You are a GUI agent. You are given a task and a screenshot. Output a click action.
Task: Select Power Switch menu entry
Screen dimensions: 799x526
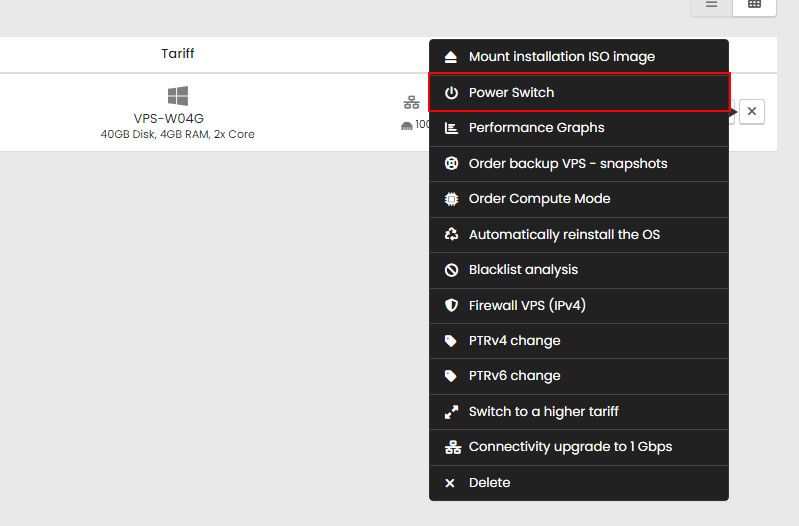click(x=579, y=92)
